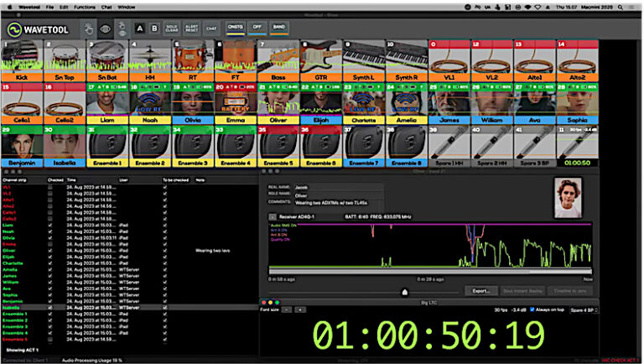Click the timecode 01:00:50 channel tile
The width and height of the screenshot is (644, 364).
click(x=577, y=146)
